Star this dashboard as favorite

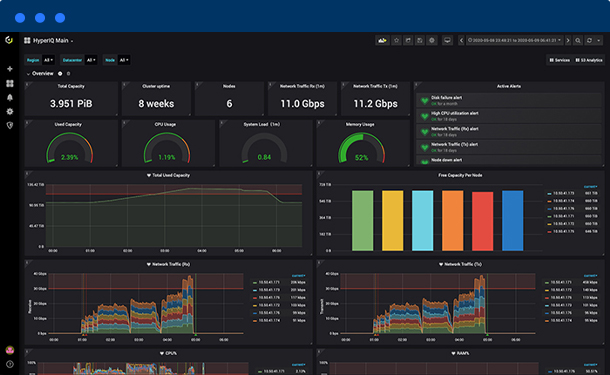coord(396,40)
